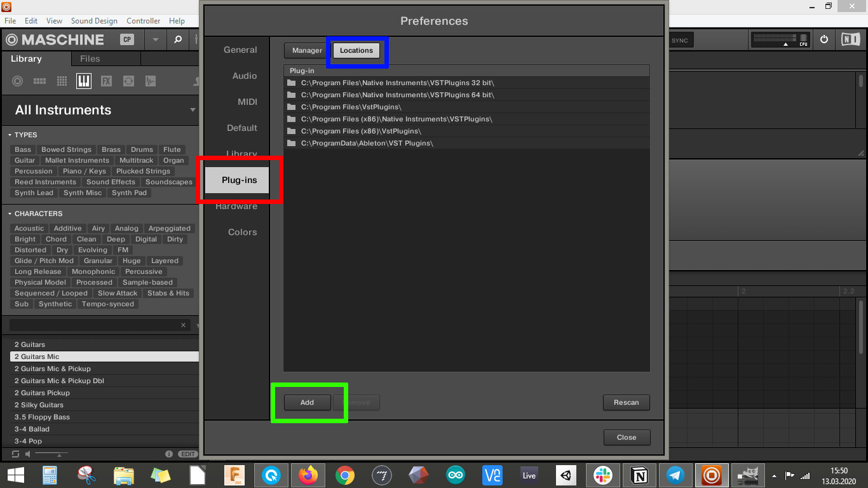The image size is (868, 488).
Task: Open the Arduino icon in taskbar
Action: (x=456, y=475)
